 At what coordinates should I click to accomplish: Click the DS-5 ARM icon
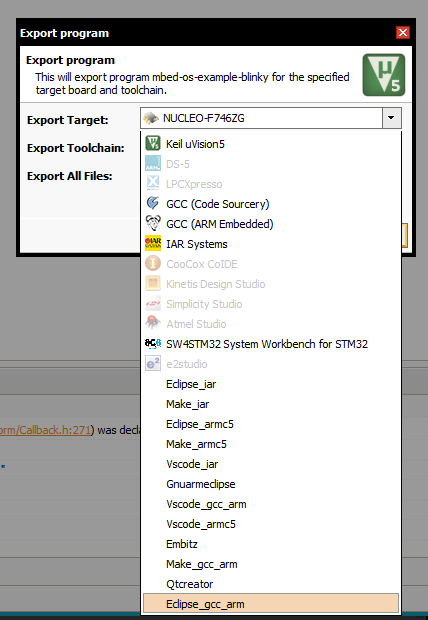click(x=153, y=163)
